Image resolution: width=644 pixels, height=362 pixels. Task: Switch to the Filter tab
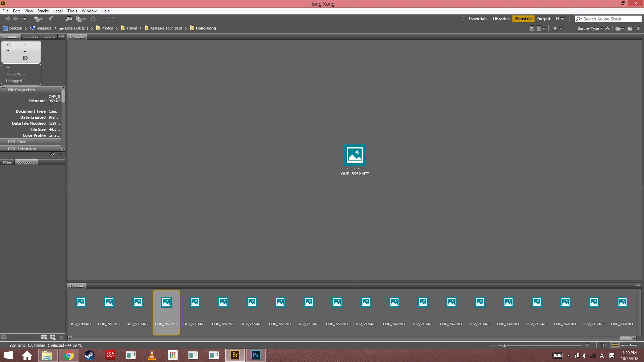[x=7, y=162]
